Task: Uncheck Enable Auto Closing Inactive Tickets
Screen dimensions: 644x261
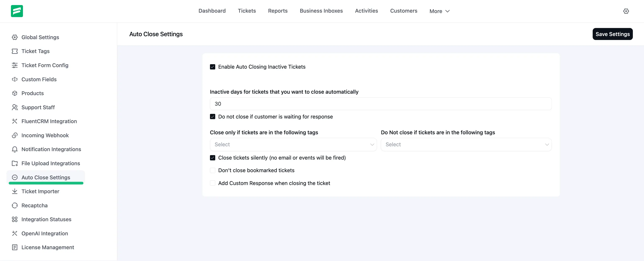Action: 212,67
